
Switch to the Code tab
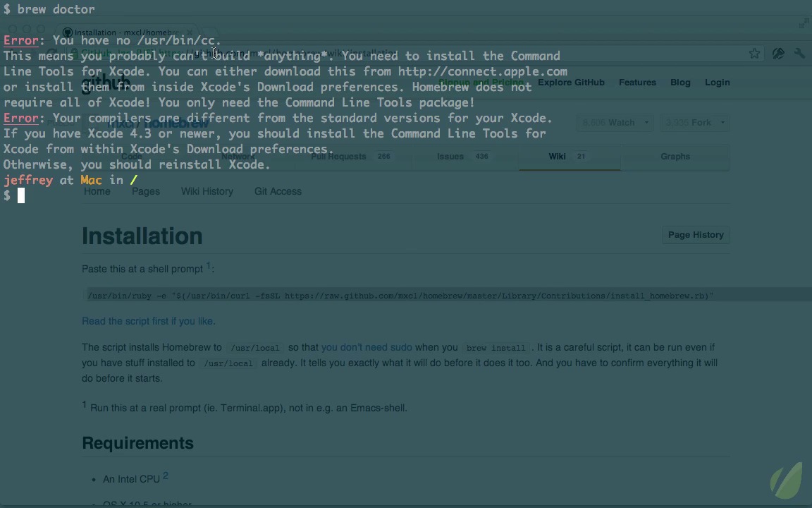(x=132, y=157)
